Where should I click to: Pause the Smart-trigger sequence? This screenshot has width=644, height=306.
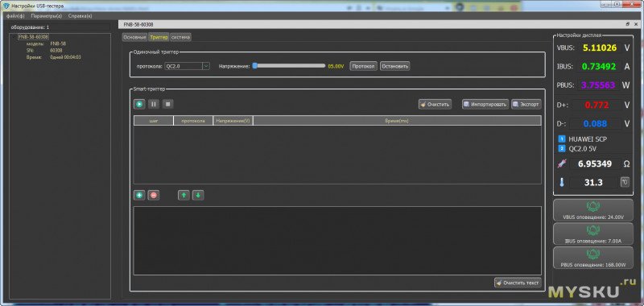point(154,105)
